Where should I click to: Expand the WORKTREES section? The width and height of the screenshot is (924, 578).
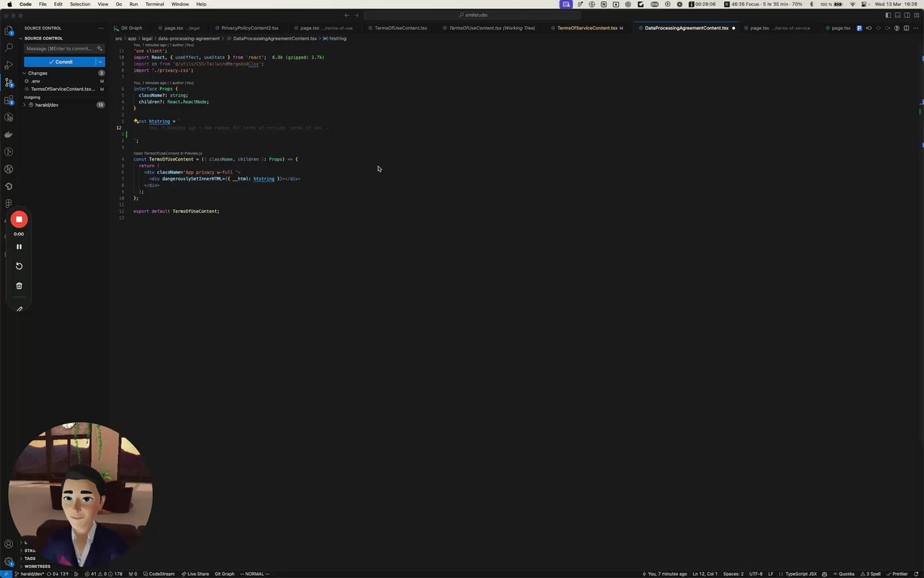coord(37,566)
